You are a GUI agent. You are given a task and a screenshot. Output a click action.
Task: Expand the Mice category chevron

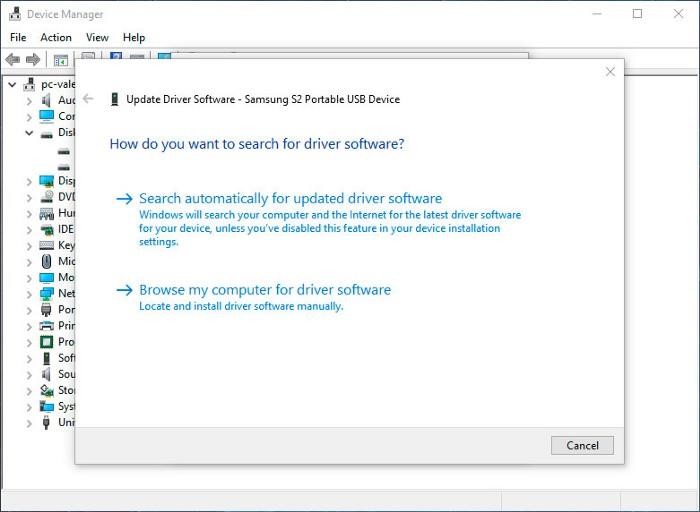click(x=29, y=262)
